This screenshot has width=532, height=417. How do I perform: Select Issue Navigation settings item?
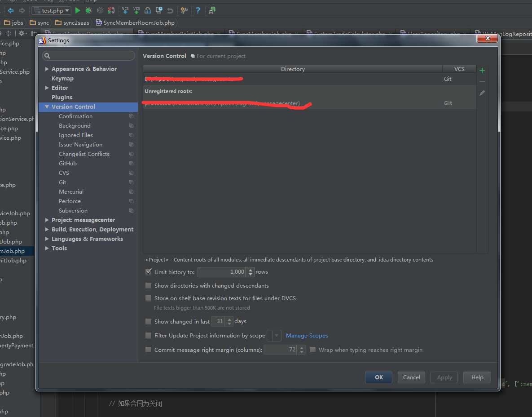[x=80, y=145]
